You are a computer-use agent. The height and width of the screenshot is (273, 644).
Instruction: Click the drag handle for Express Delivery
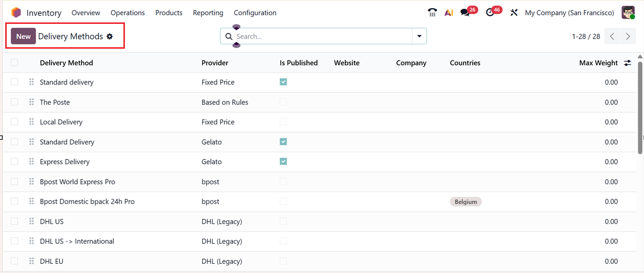[x=31, y=162]
